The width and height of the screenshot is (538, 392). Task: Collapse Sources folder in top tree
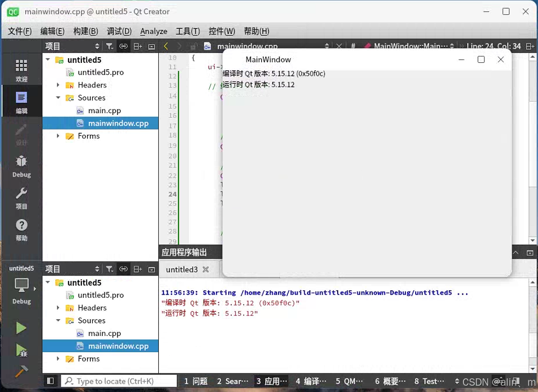pos(58,98)
